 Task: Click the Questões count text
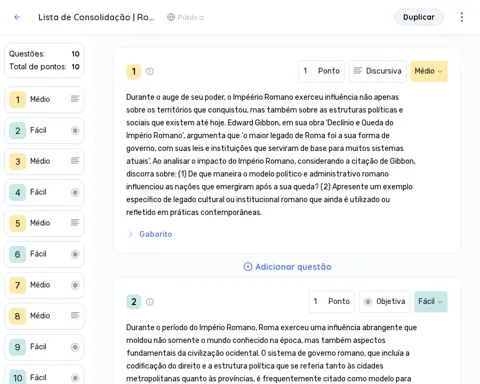point(44,54)
